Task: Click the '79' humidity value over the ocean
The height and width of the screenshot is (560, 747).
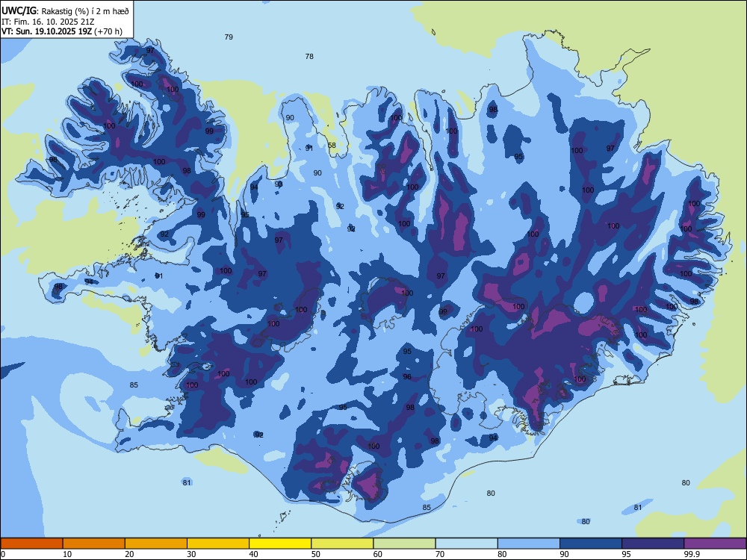Action: tap(229, 37)
